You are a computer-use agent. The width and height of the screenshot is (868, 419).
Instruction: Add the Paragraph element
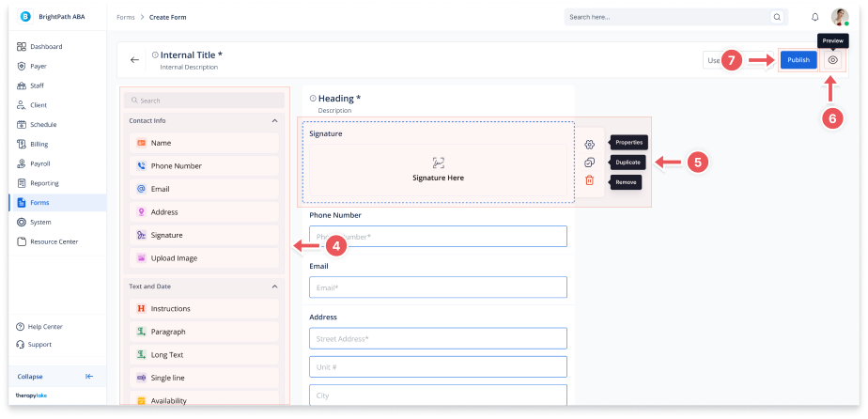[x=204, y=333]
